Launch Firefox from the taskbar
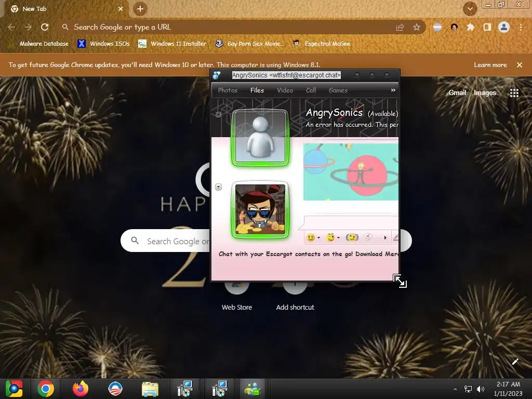Screen dimensions: 532x399 tap(81, 389)
